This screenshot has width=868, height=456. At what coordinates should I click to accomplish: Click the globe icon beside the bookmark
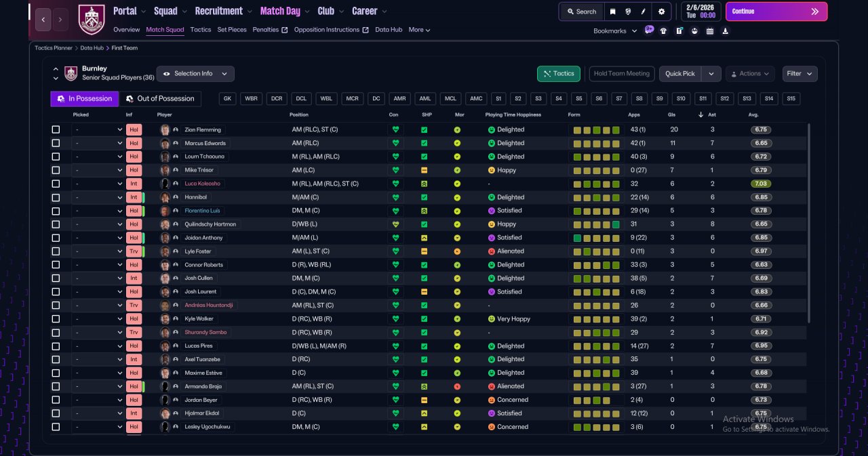tap(628, 12)
